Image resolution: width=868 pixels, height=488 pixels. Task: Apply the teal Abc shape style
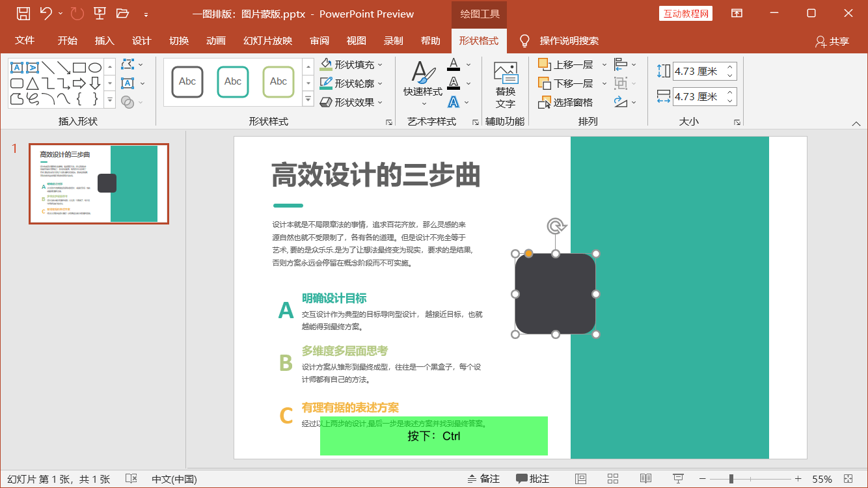pos(233,82)
